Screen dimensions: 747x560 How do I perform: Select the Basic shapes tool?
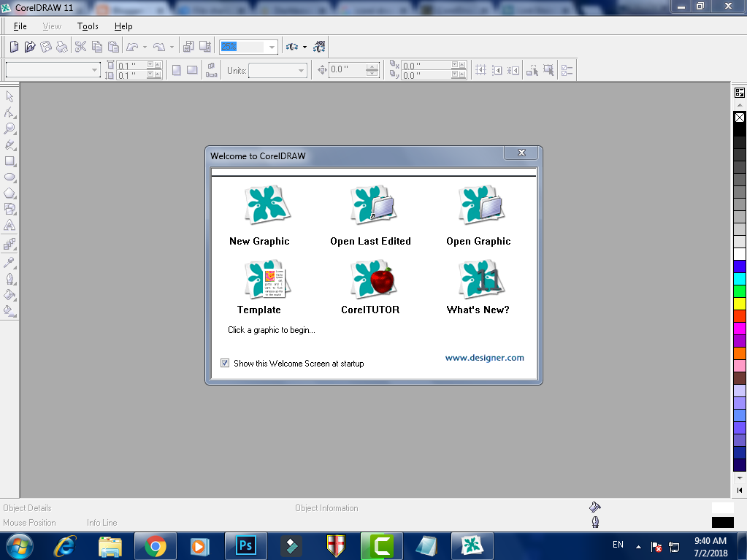tap(9, 209)
